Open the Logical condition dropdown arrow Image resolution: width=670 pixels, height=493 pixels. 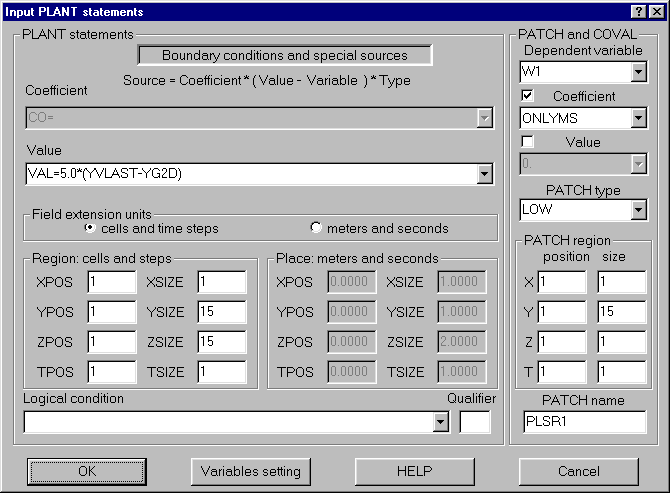pyautogui.click(x=441, y=423)
